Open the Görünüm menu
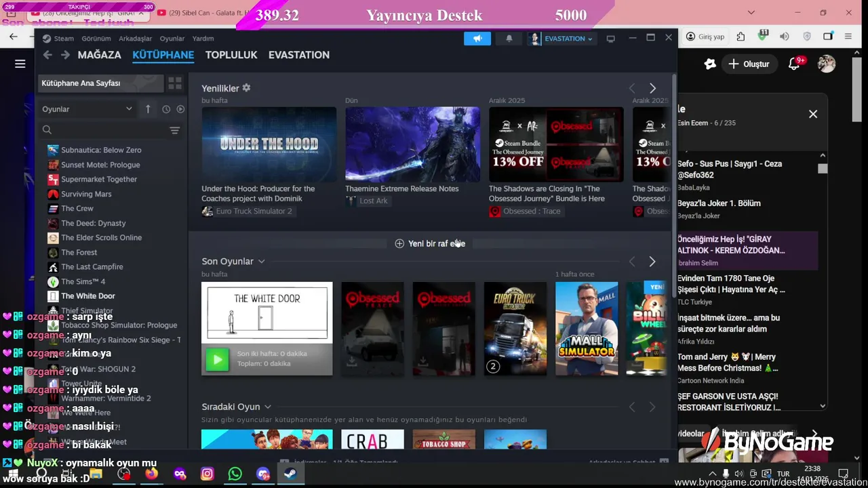The height and width of the screenshot is (488, 868). coord(96,39)
